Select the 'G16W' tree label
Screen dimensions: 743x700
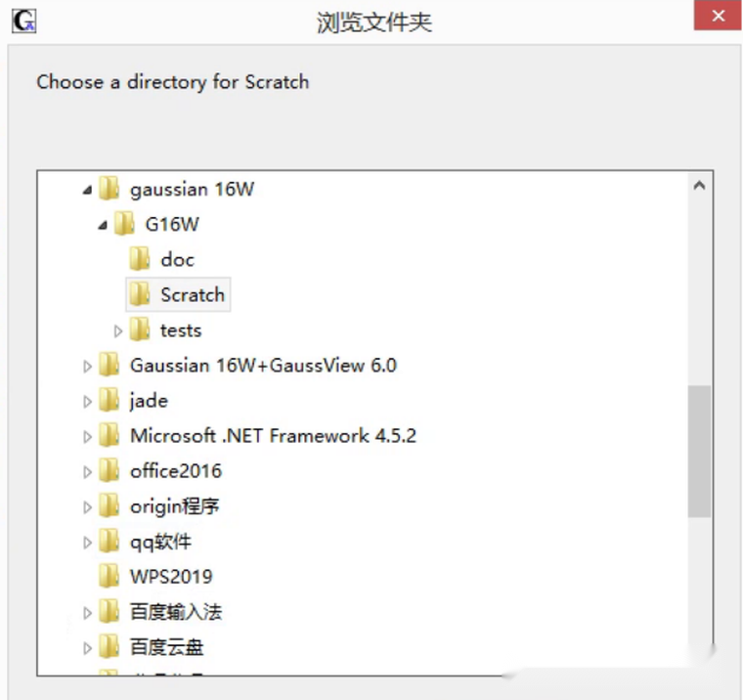coord(172,224)
